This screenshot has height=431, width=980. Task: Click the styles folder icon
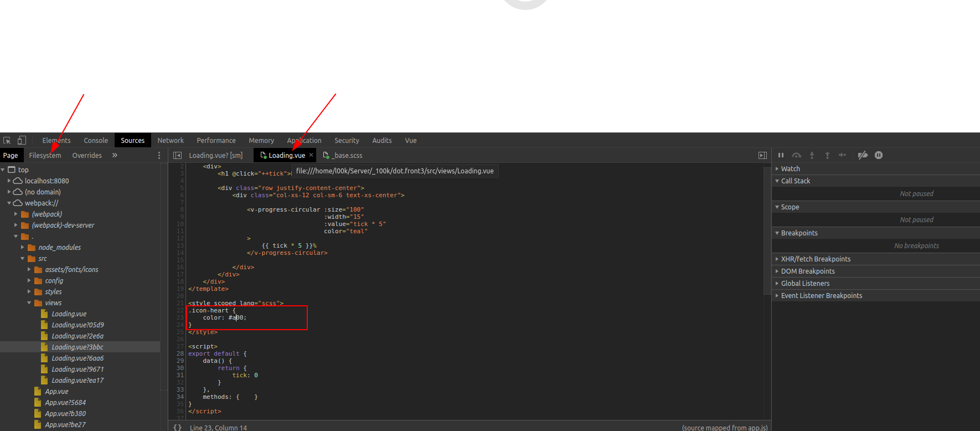pos(38,292)
